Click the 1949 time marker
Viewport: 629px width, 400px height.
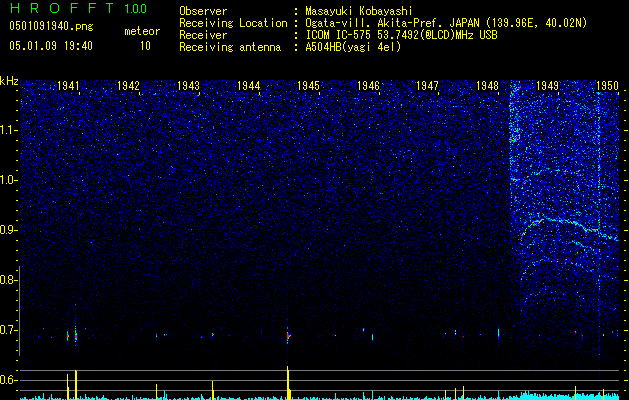[547, 85]
